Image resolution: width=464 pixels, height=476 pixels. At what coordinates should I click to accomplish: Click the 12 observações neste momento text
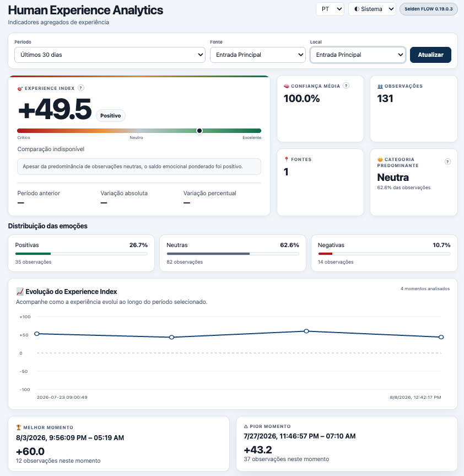[58, 461]
